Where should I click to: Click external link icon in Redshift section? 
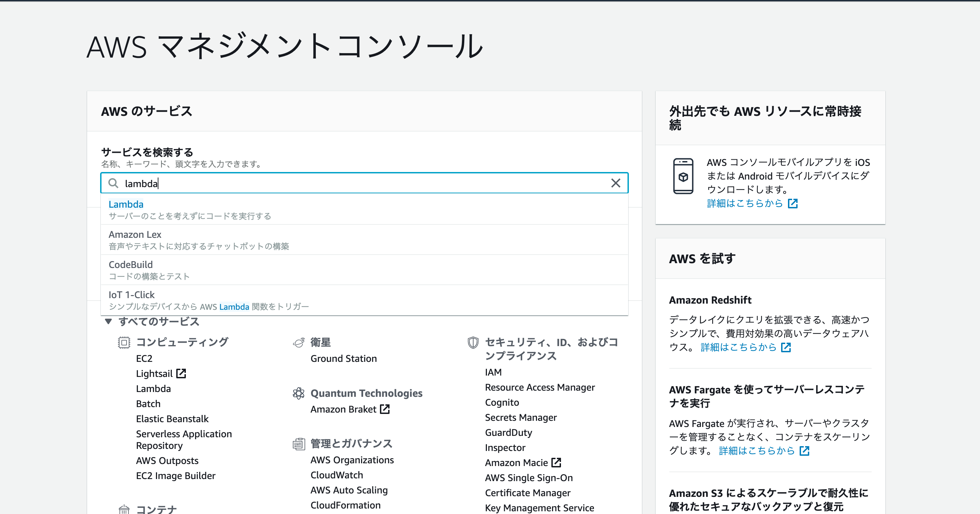tap(786, 347)
